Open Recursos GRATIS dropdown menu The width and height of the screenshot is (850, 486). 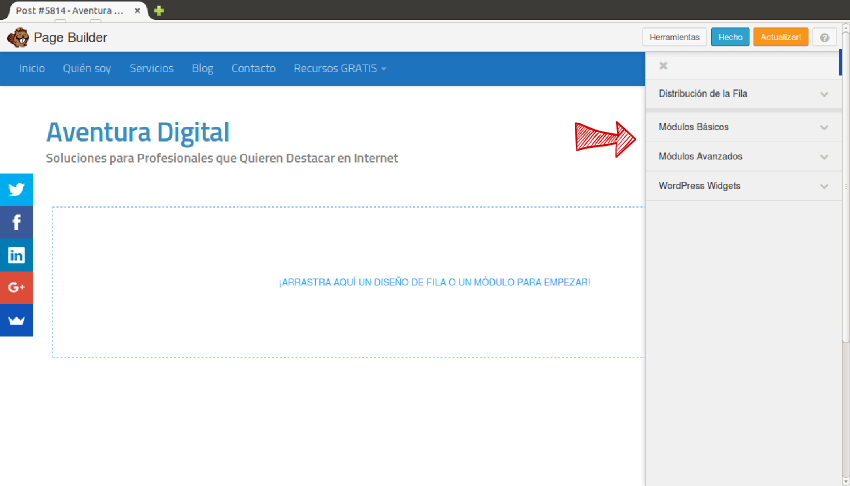coord(340,69)
